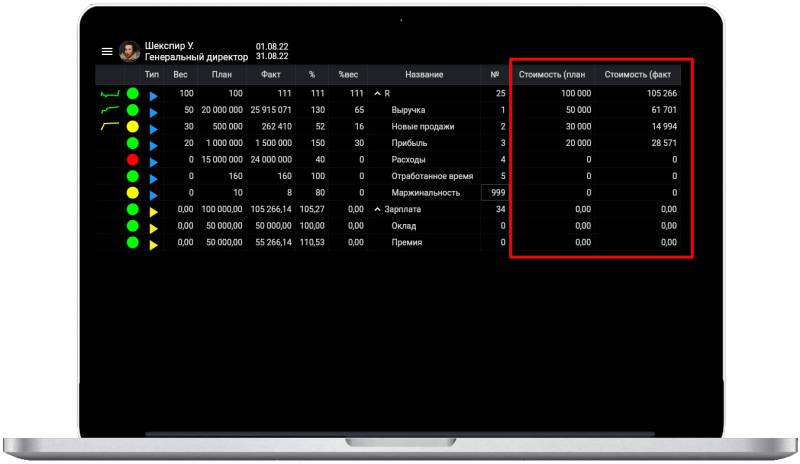Click the yellow type arrow for Оклад
800x464 pixels.
point(154,228)
